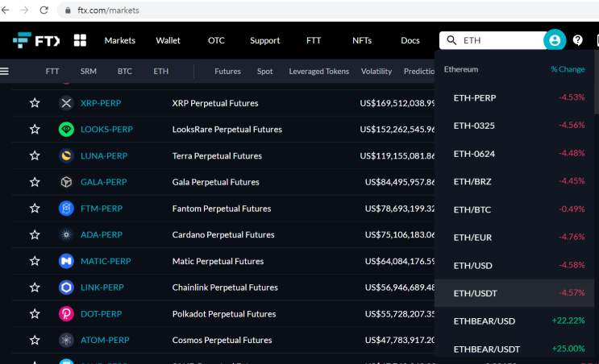Filter by SRM quick tab
The height and width of the screenshot is (364, 599).
(x=88, y=72)
